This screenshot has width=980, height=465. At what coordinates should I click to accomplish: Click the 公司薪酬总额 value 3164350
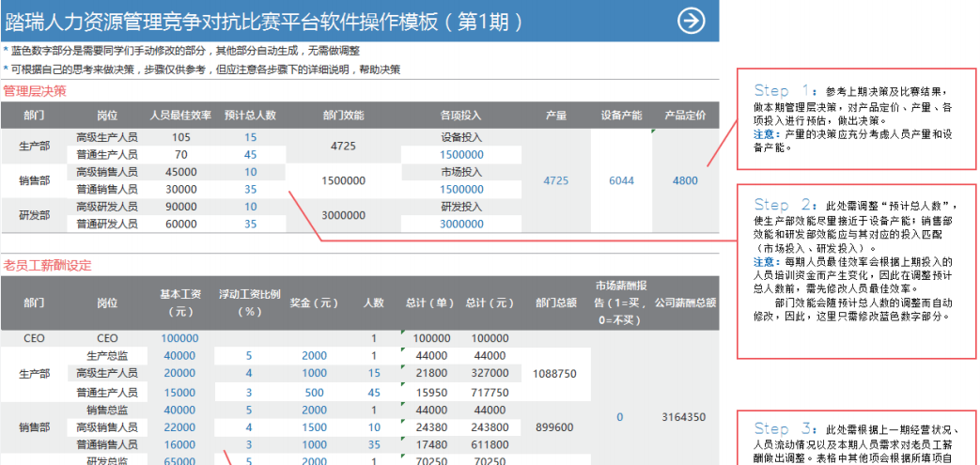click(683, 416)
